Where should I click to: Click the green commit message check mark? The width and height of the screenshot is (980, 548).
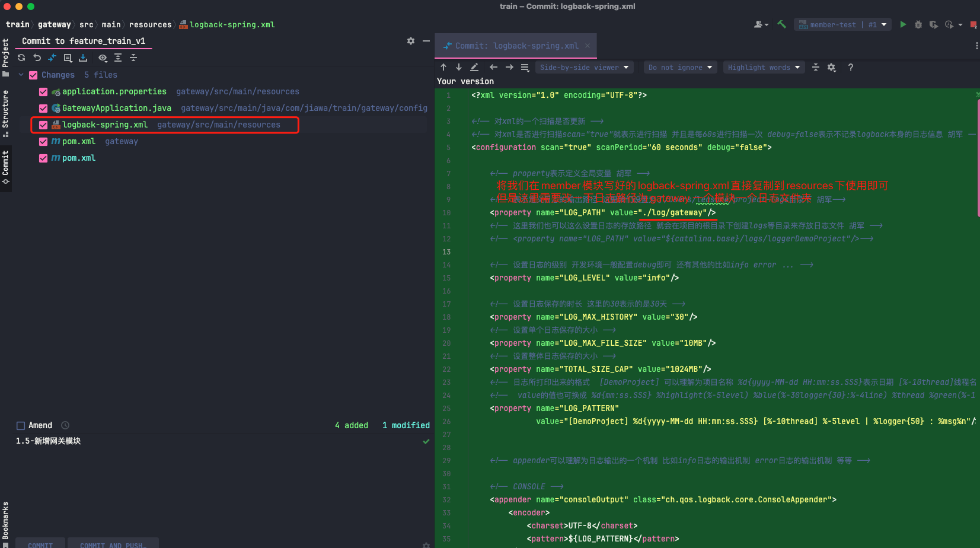coord(426,441)
